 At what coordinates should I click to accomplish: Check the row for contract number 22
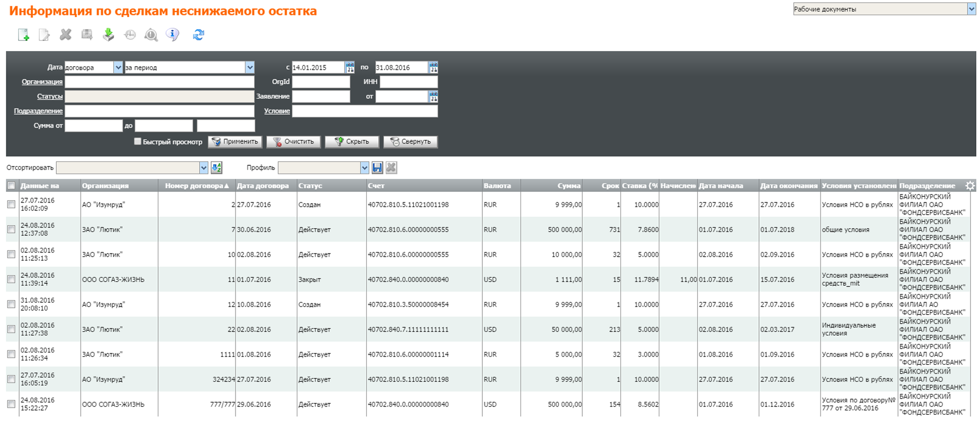[11, 330]
